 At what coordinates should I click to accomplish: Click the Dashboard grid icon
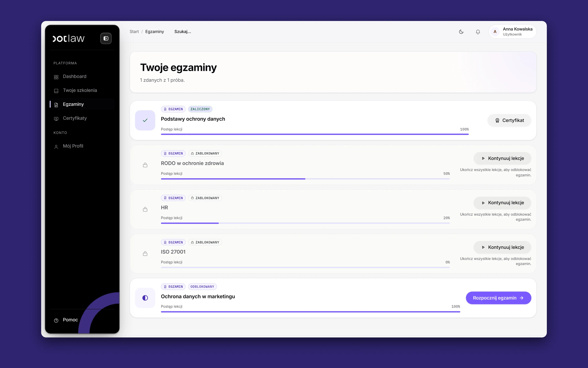point(56,77)
